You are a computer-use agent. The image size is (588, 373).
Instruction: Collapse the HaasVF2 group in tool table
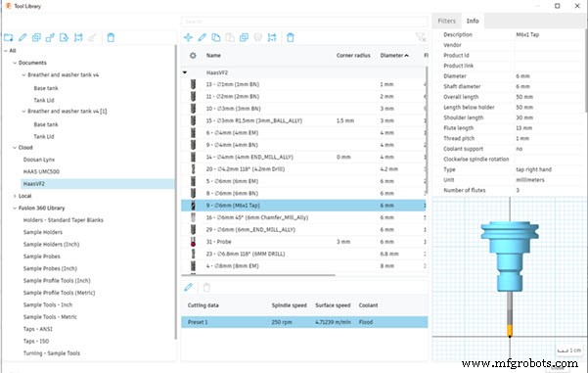185,72
